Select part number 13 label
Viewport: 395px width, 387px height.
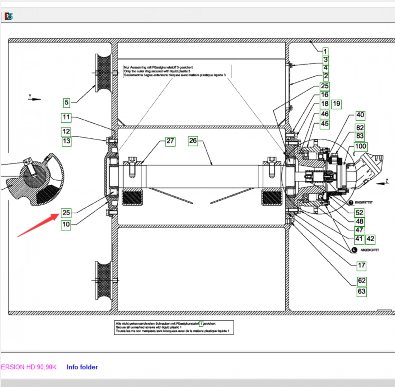tap(66, 141)
